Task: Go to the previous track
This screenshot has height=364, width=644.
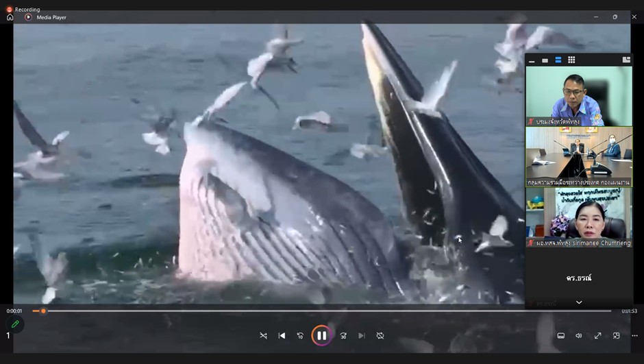Action: pos(282,336)
